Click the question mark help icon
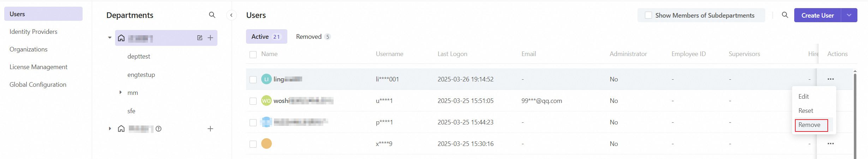This screenshot has height=159, width=868. tap(158, 129)
